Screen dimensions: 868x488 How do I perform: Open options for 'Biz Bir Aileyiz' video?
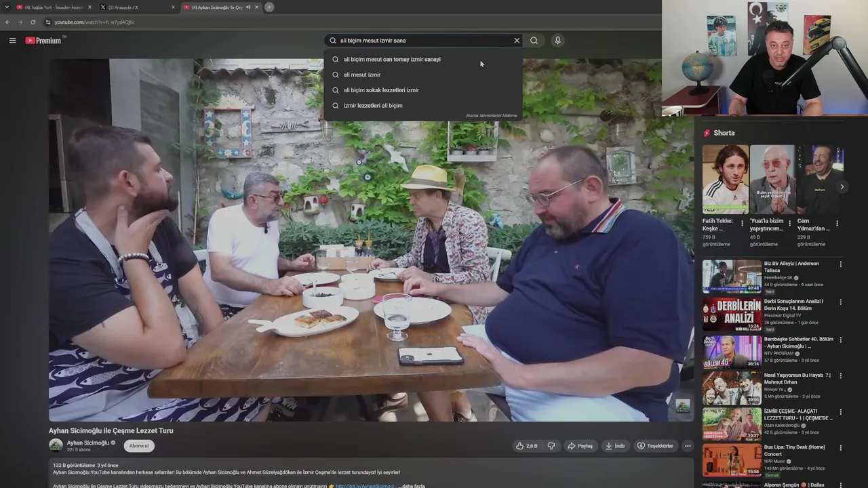point(841,264)
